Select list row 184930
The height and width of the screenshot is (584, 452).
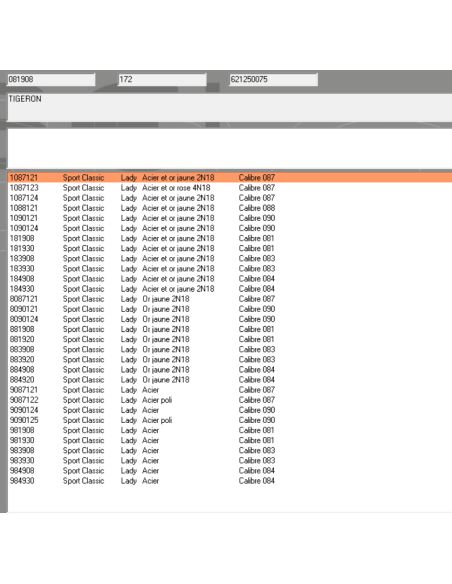point(230,289)
